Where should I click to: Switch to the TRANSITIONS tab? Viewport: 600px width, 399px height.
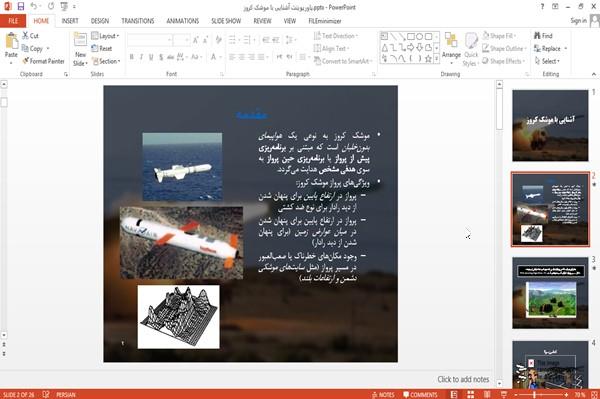pyautogui.click(x=138, y=21)
